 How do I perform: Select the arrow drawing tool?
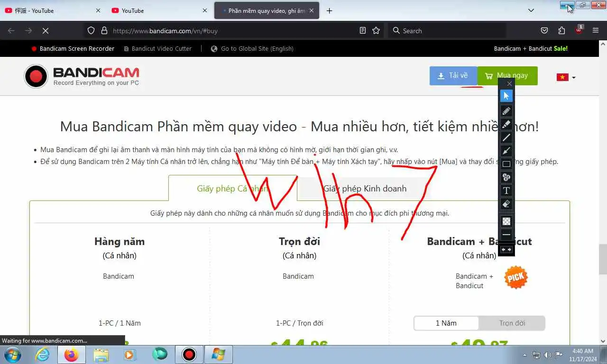(x=506, y=151)
